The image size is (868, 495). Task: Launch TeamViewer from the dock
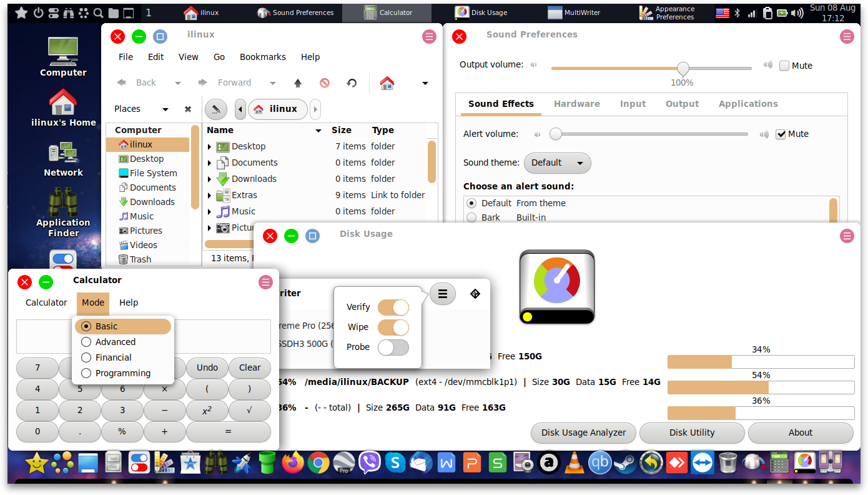pos(703,463)
